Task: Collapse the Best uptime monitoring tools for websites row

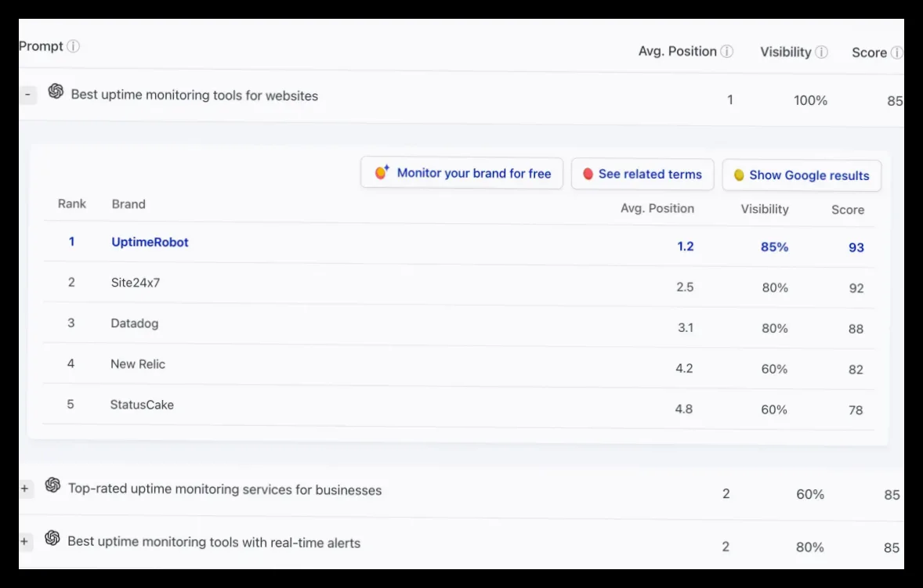Action: [x=27, y=94]
